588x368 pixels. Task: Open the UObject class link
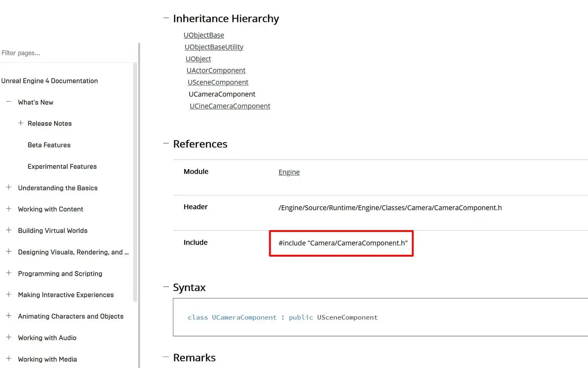coord(198,59)
